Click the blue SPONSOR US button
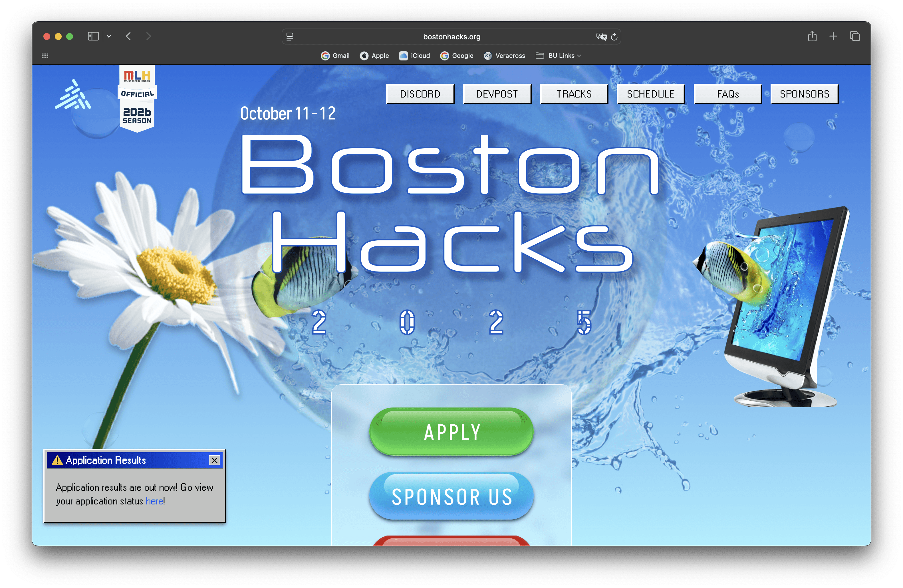 [451, 497]
